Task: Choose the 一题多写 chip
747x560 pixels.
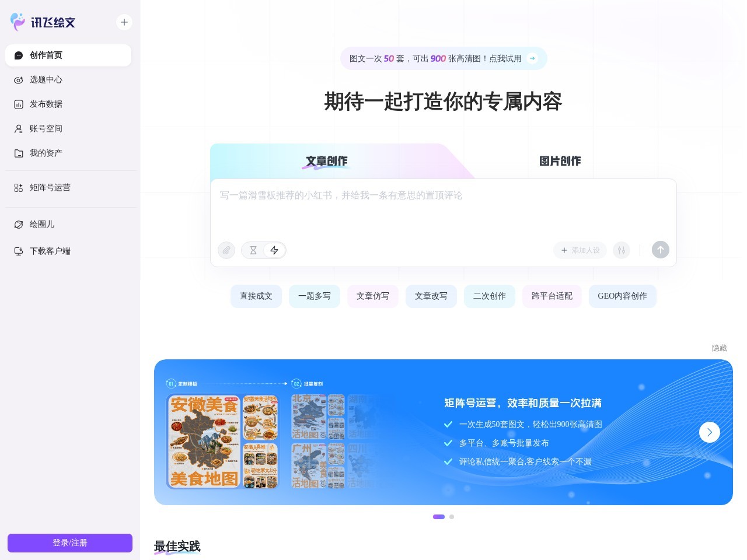Action: click(x=315, y=296)
